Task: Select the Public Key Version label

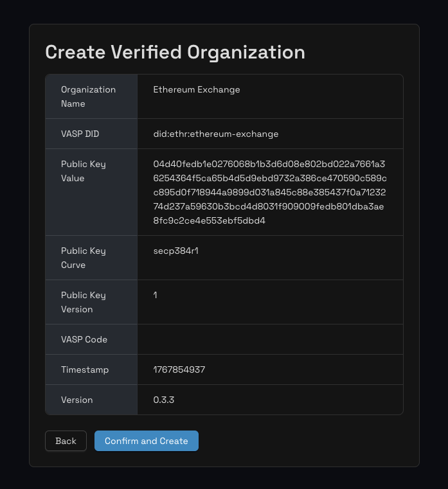Action: pos(83,302)
